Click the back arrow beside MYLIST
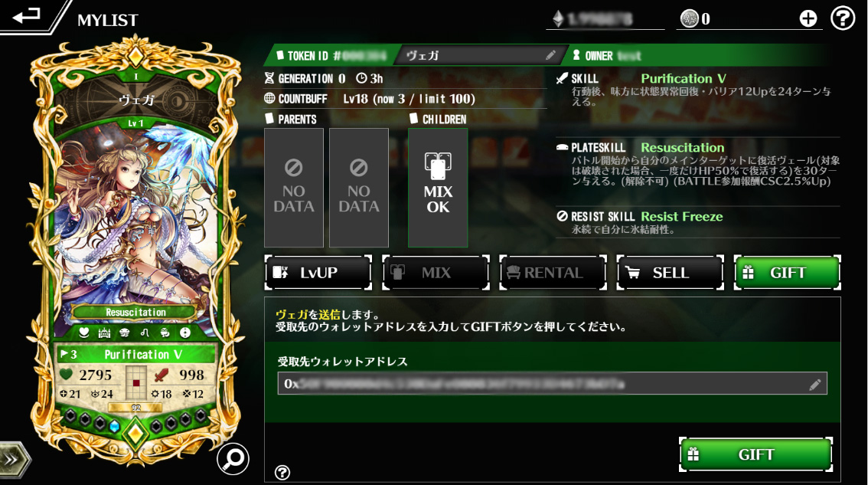Screen dimensions: 868x485 click(26, 15)
